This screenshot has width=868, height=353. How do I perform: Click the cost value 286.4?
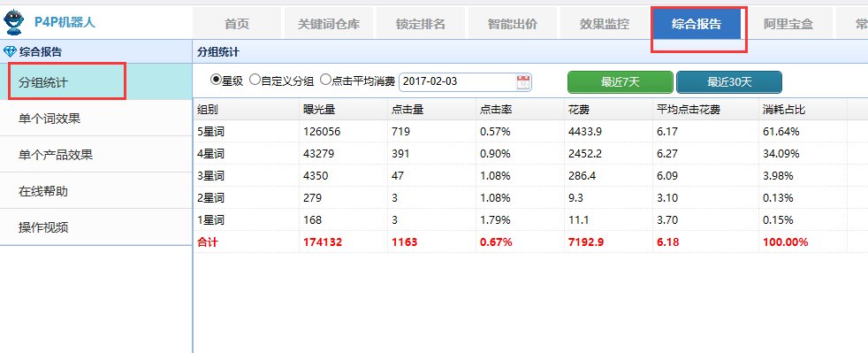point(582,176)
